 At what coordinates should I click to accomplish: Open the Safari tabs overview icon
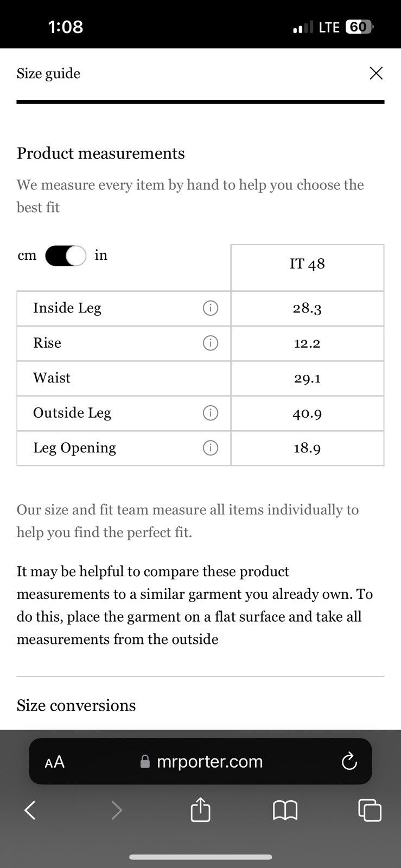click(370, 810)
